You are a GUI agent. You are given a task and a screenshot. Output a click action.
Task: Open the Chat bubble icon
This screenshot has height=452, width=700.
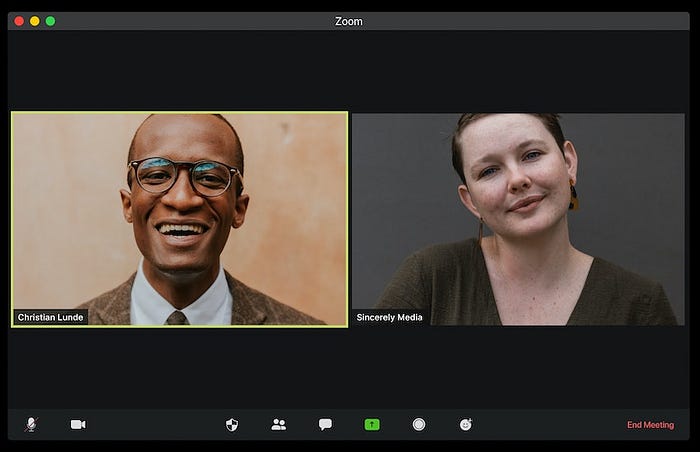coord(325,424)
